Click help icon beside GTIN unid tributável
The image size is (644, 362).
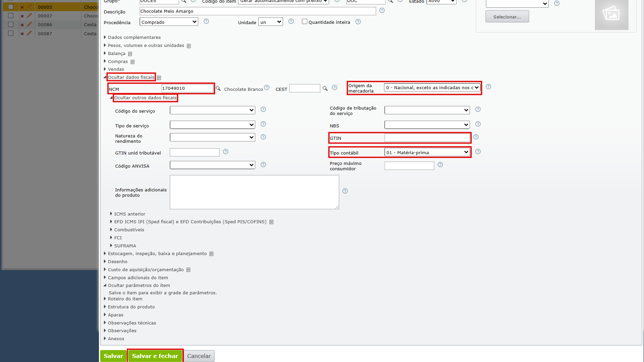point(226,152)
